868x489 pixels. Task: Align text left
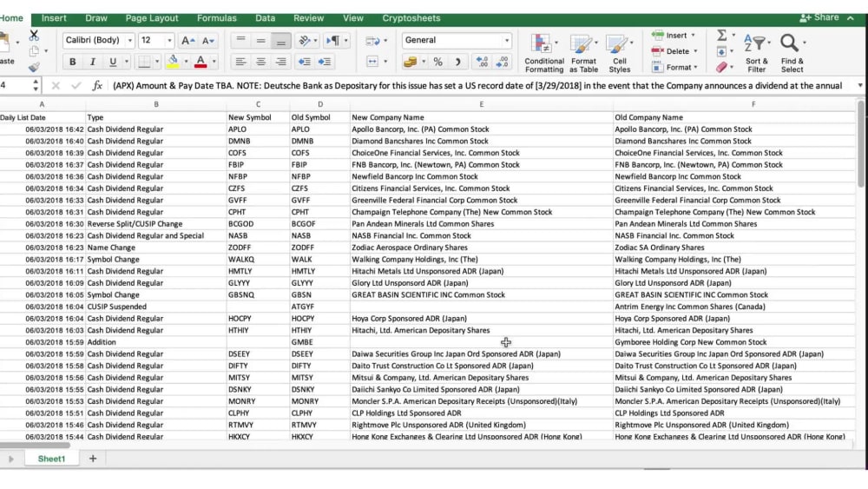(240, 62)
